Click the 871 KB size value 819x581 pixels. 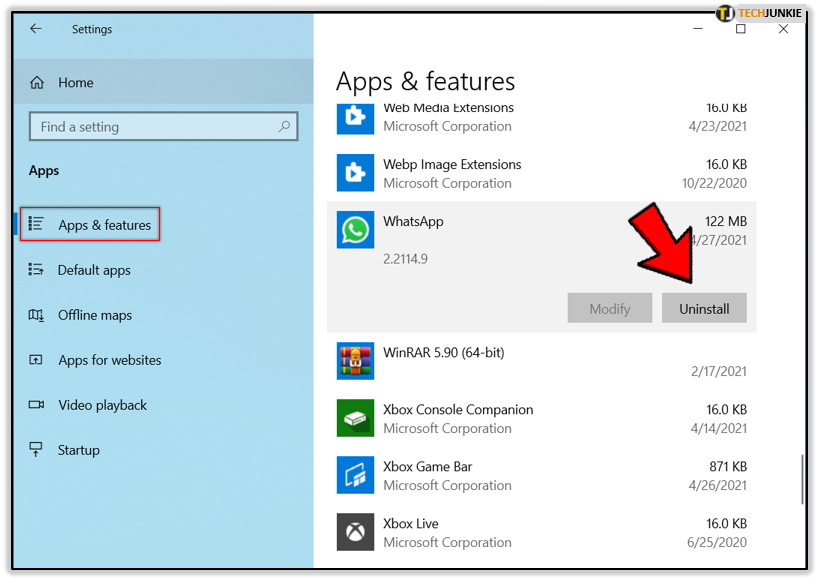pos(728,467)
